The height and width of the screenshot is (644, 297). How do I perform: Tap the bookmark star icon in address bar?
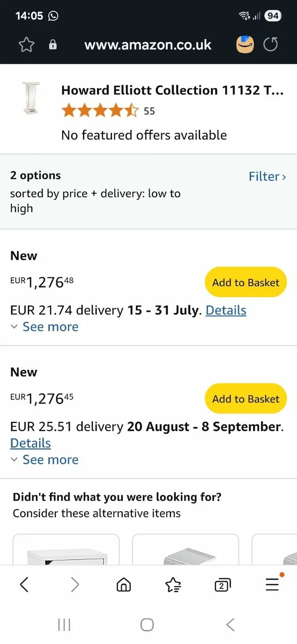pyautogui.click(x=26, y=45)
